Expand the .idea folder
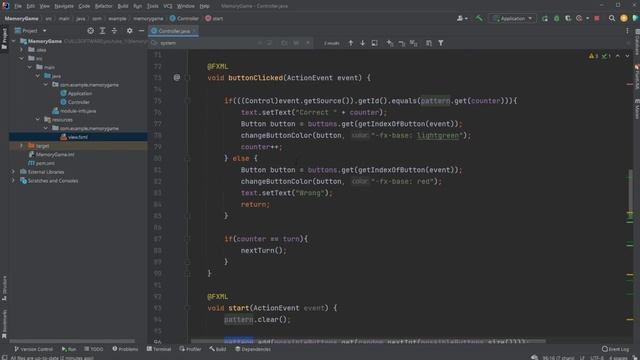 (x=22, y=50)
